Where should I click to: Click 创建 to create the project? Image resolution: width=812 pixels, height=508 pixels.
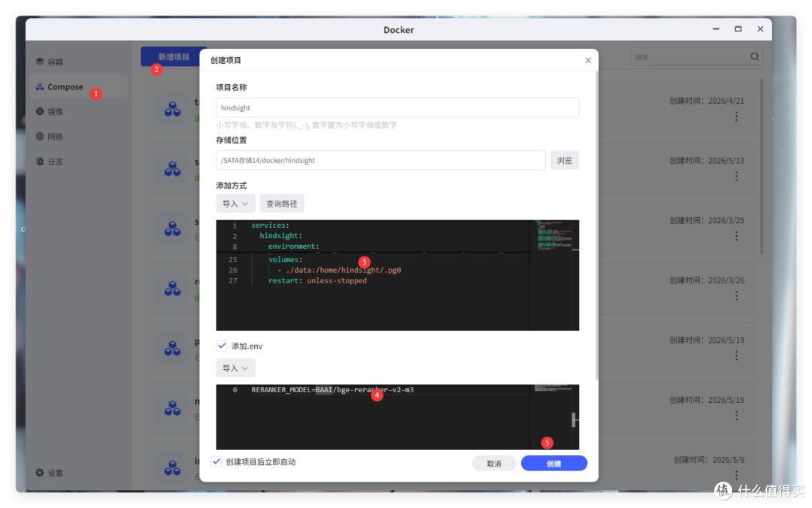coord(553,464)
